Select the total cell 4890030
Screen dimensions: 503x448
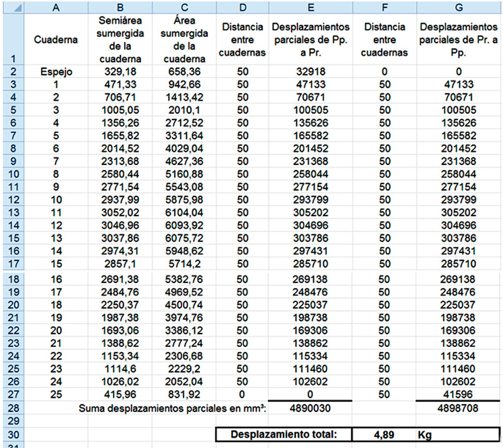(310, 408)
